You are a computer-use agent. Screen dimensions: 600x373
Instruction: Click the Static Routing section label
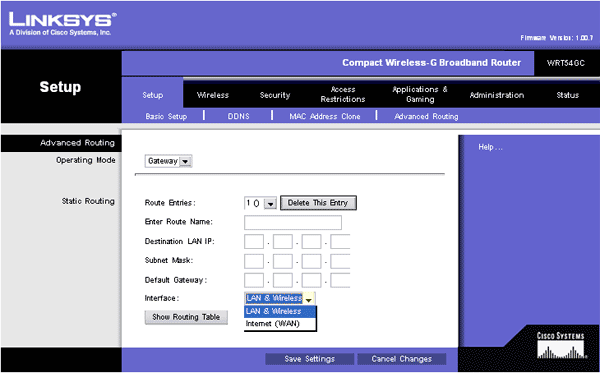click(x=88, y=201)
